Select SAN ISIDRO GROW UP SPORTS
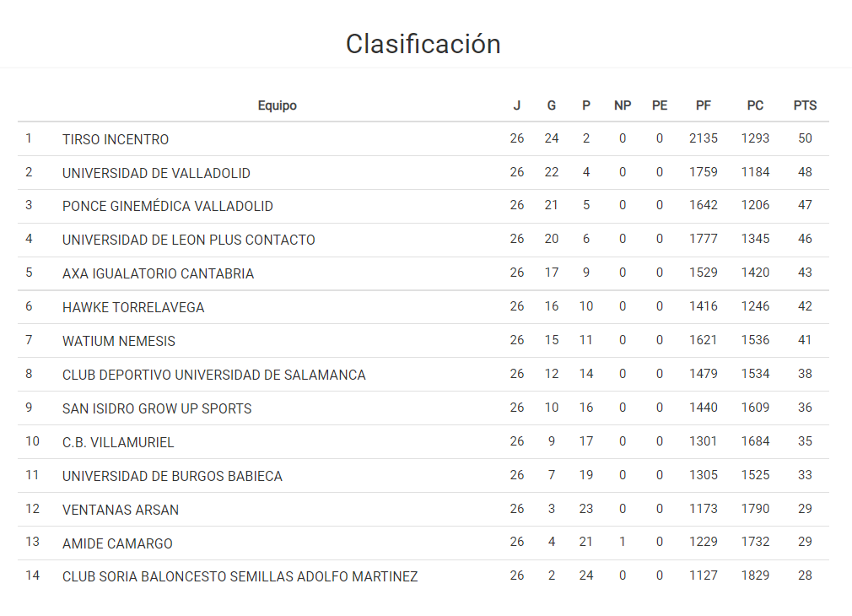Viewport: 852px width, 616px height. [x=157, y=408]
